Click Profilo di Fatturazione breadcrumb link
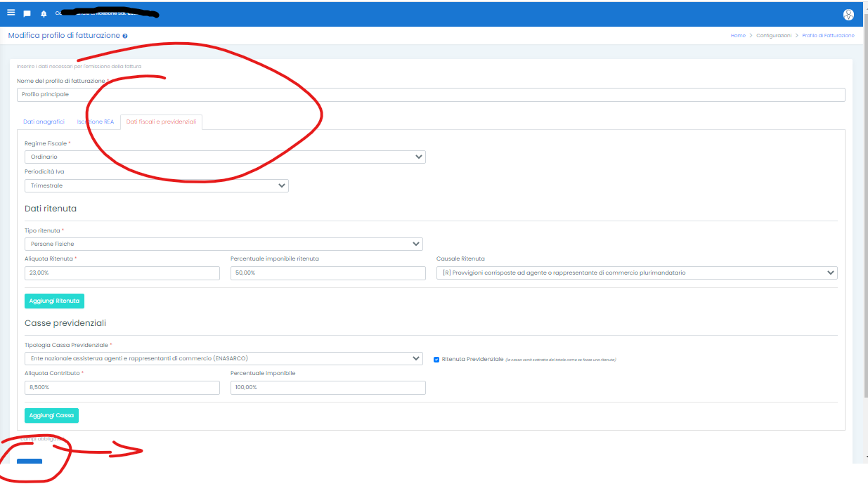 tap(829, 35)
